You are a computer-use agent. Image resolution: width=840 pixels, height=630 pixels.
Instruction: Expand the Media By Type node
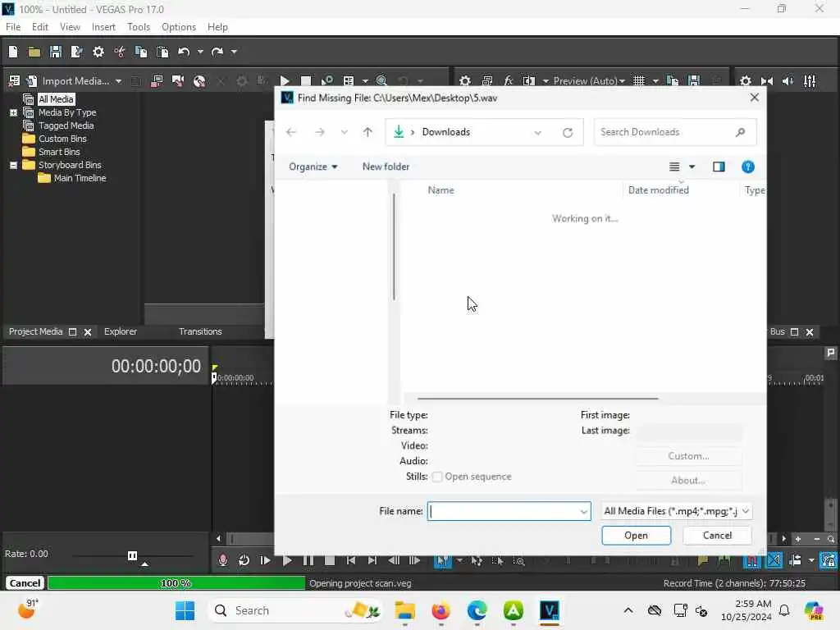coord(13,112)
